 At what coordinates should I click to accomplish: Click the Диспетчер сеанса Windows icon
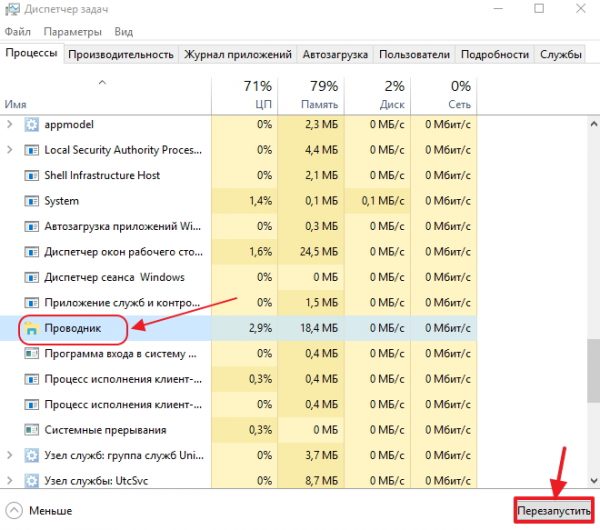pyautogui.click(x=31, y=277)
